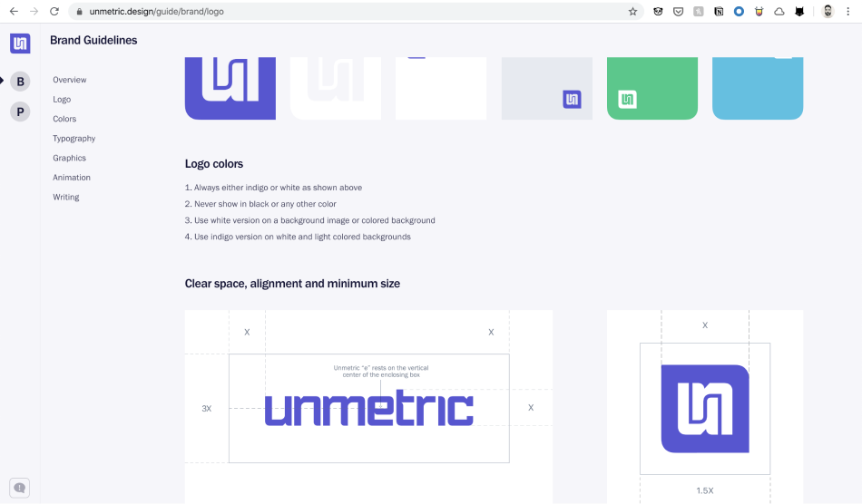
Task: Open Chrome's three-dot menu
Action: click(848, 11)
